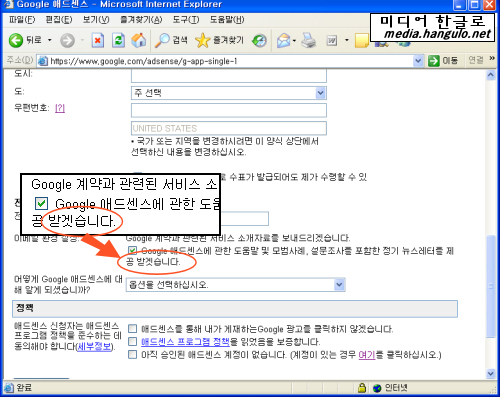The width and height of the screenshot is (500, 397).
Task: Click the 연결 links toolbar label
Action: [476, 60]
